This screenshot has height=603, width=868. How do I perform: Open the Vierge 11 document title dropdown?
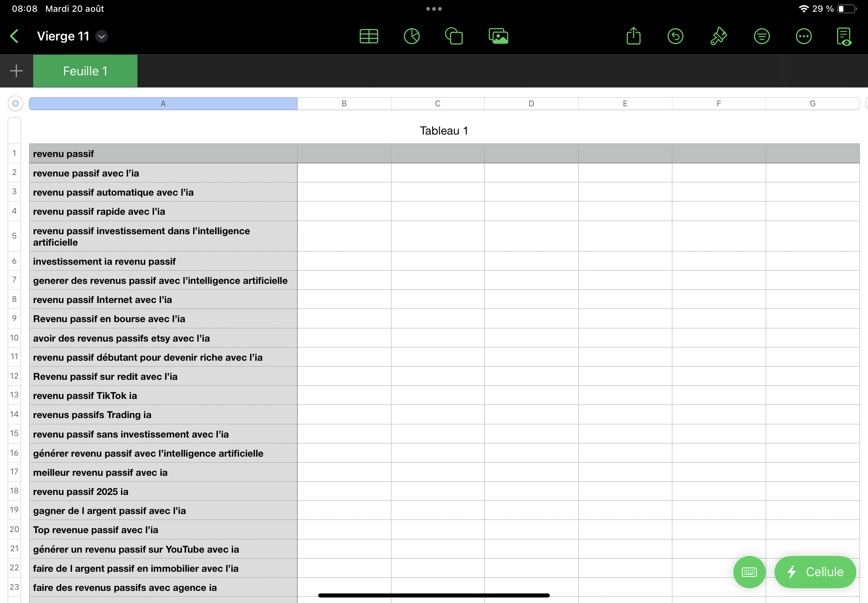pyautogui.click(x=102, y=36)
